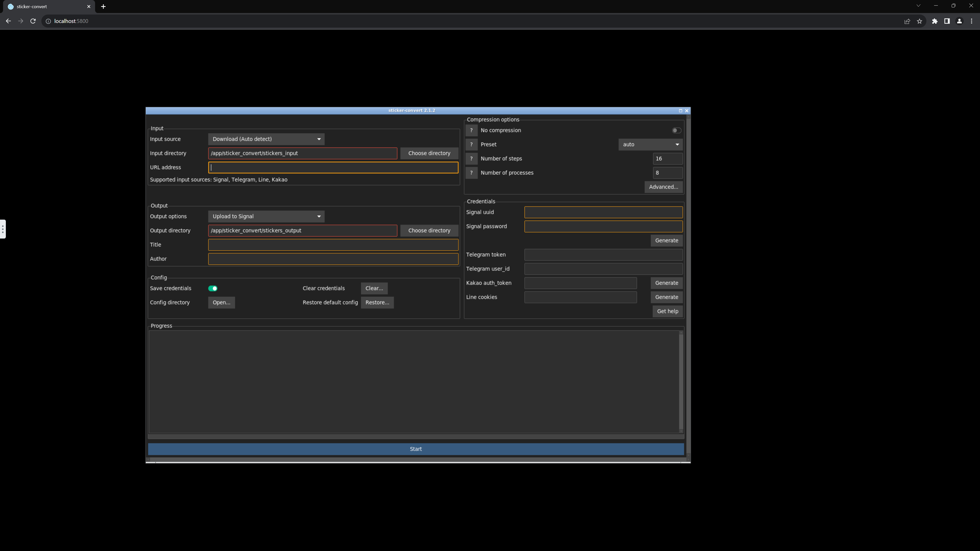This screenshot has width=980, height=551.
Task: Reload the page with browser refresh icon
Action: click(x=33, y=21)
